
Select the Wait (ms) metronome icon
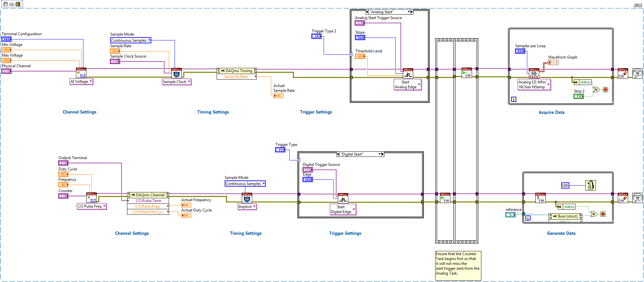point(591,185)
